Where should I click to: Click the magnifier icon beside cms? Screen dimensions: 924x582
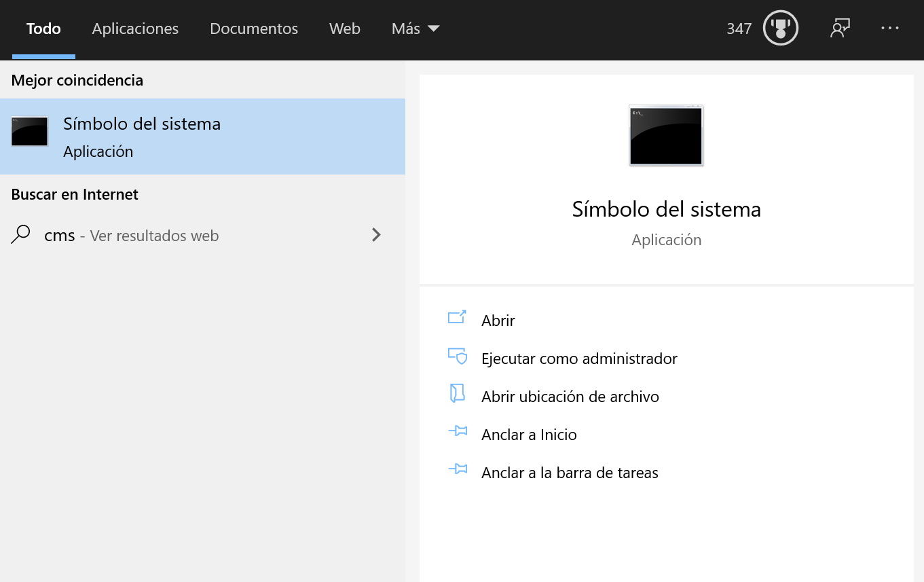point(21,235)
